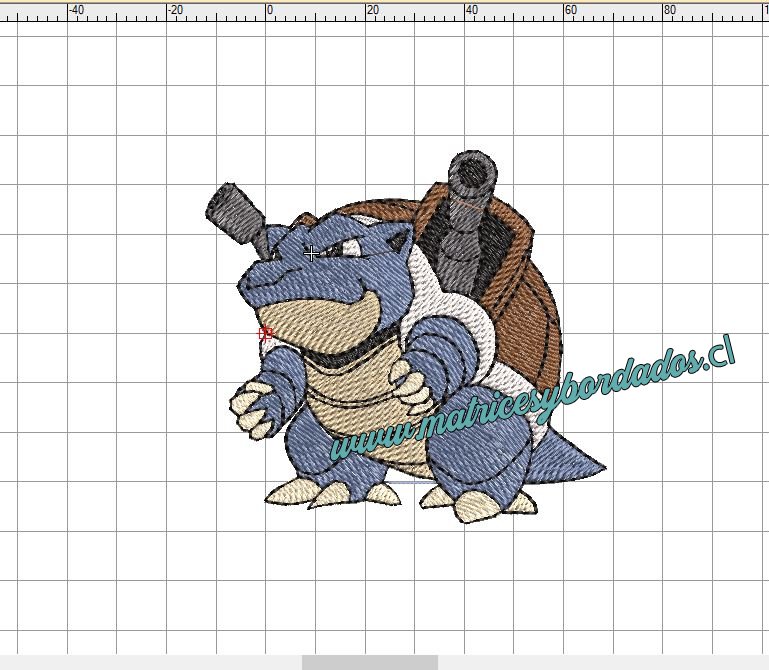Click the white crosshair needle marker on head
Image resolution: width=769 pixels, height=670 pixels.
[311, 254]
